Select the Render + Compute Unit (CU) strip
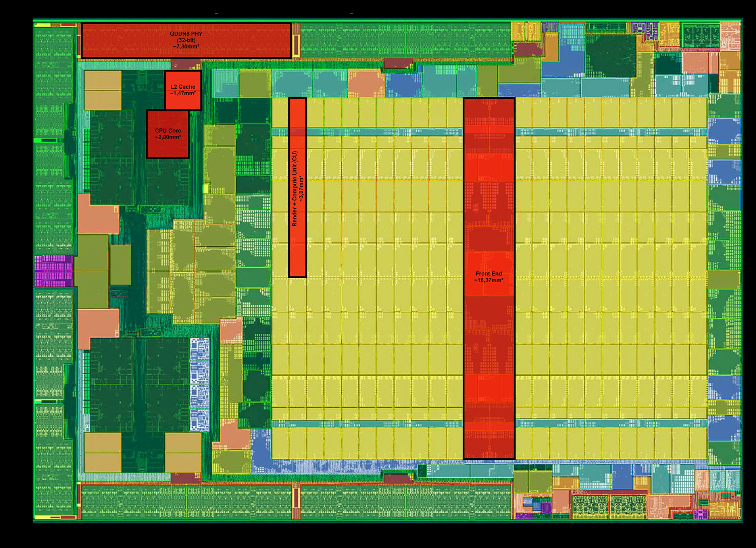756x548 pixels. tap(297, 187)
